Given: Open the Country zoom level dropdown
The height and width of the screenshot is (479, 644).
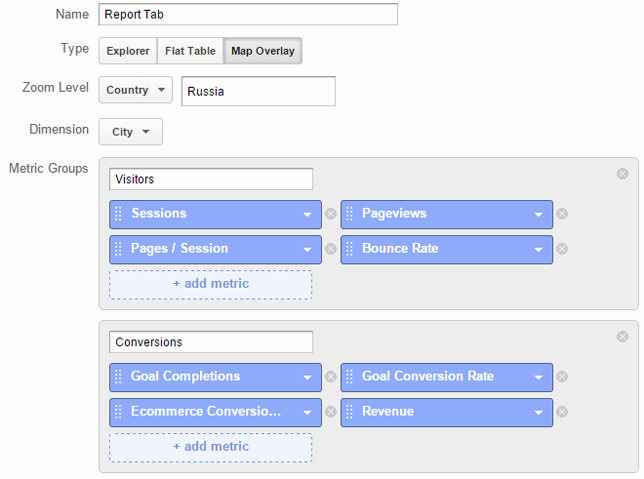Looking at the screenshot, I should (x=136, y=90).
